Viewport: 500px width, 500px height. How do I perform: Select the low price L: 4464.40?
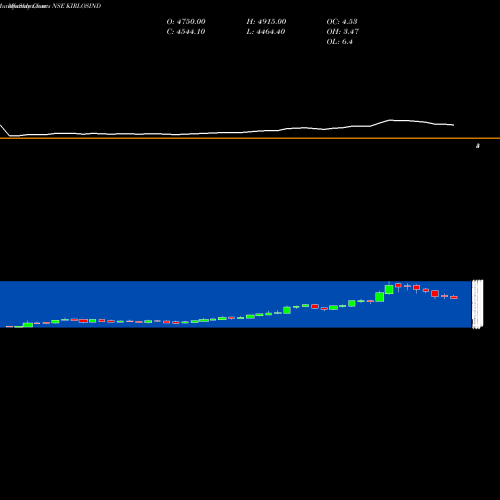266,32
